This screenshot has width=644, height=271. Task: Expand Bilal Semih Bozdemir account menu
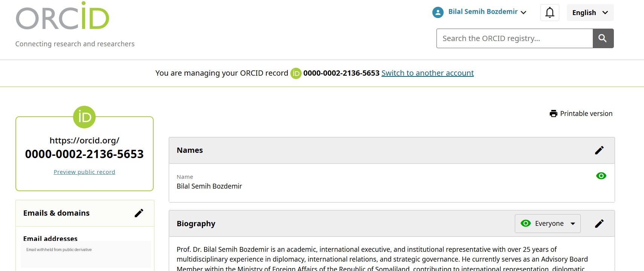tap(487, 12)
